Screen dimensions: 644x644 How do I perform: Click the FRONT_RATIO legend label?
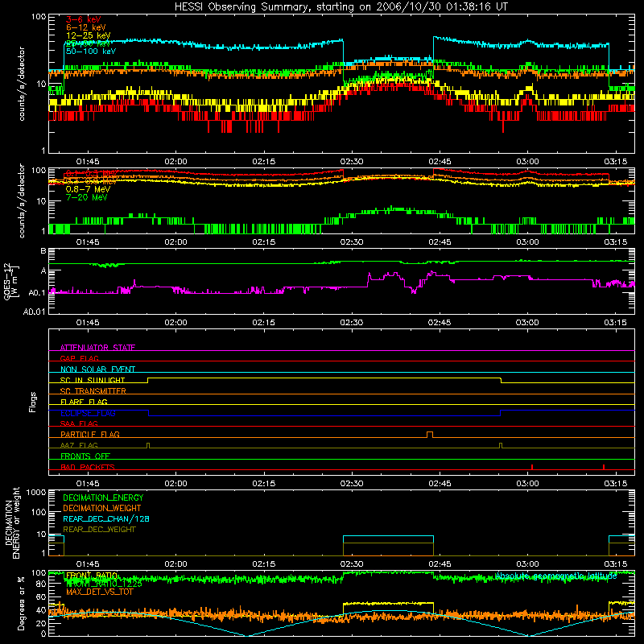pos(92,576)
